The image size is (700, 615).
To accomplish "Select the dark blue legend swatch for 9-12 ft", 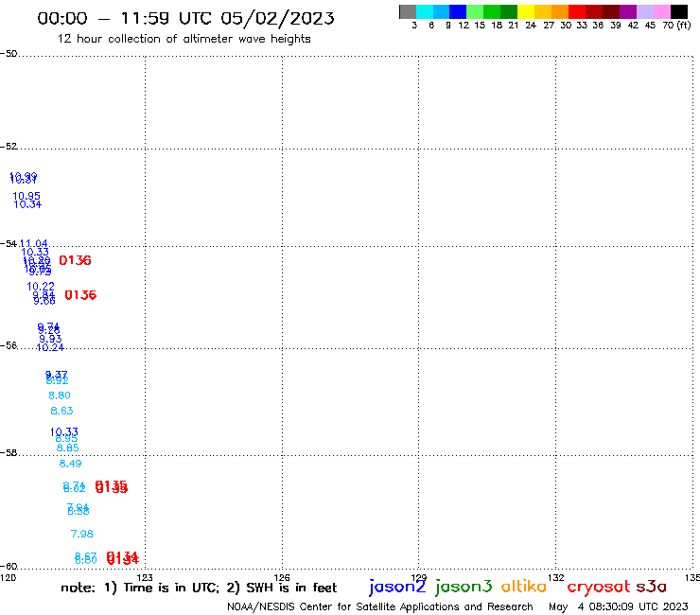I will point(458,11).
